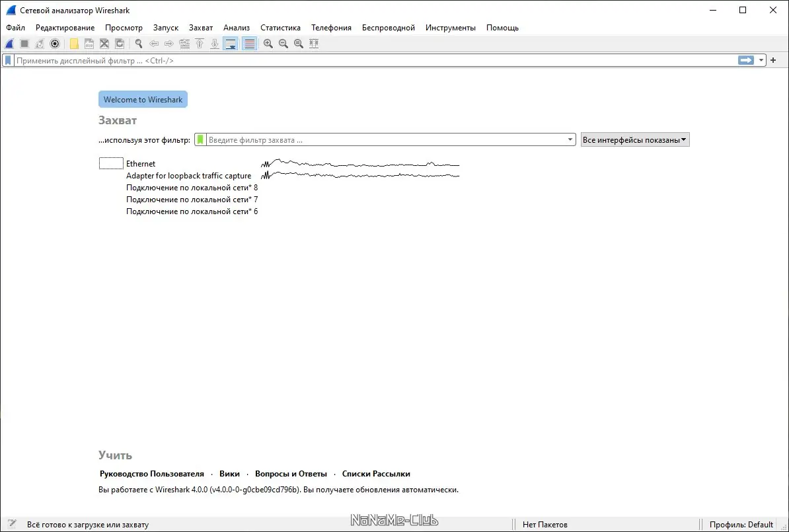Open the display filter history dropdown
The image size is (789, 532).
761,60
